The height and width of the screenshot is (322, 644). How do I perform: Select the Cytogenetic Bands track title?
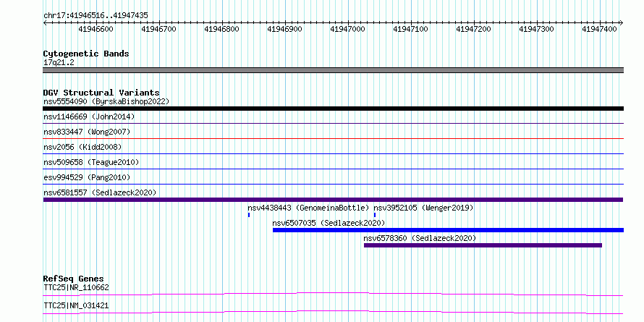(86, 54)
